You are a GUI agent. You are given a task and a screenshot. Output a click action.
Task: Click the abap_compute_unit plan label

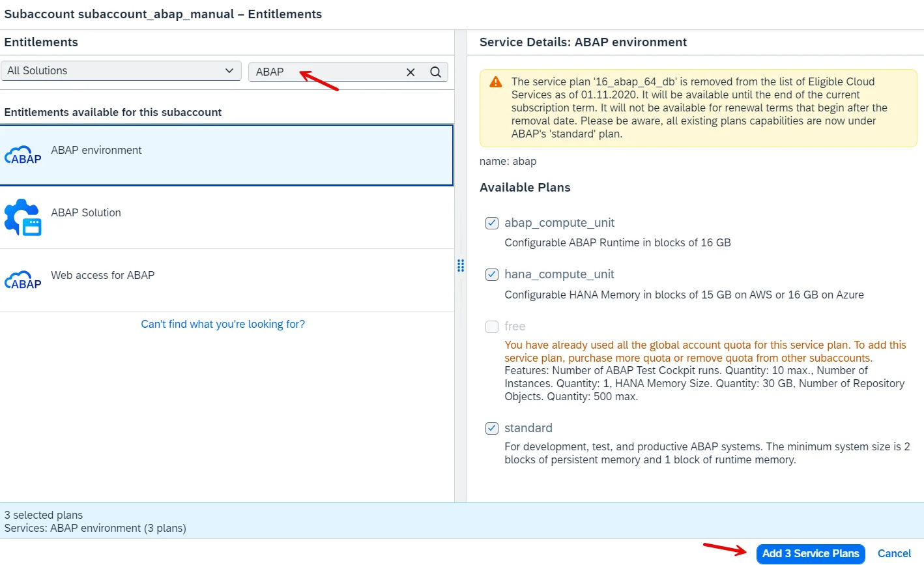pyautogui.click(x=559, y=223)
